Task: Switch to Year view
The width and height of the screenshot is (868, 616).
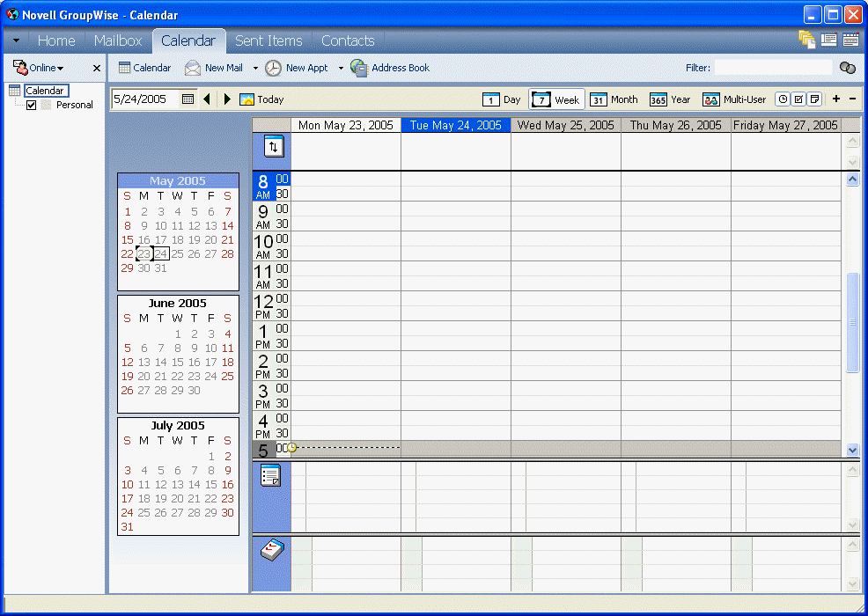Action: tap(670, 99)
